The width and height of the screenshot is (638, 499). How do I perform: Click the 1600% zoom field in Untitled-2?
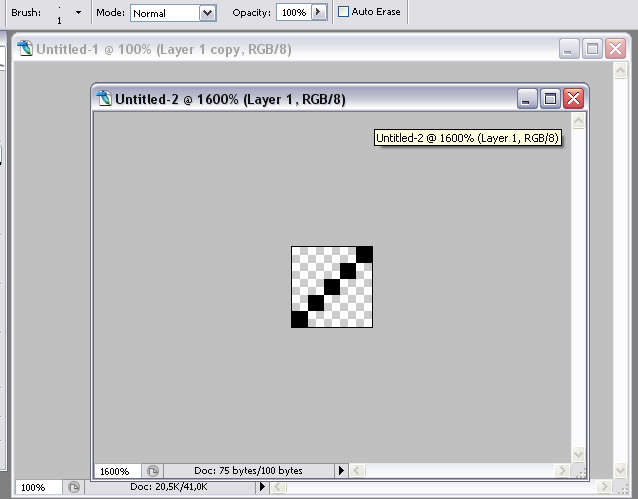[x=118, y=471]
